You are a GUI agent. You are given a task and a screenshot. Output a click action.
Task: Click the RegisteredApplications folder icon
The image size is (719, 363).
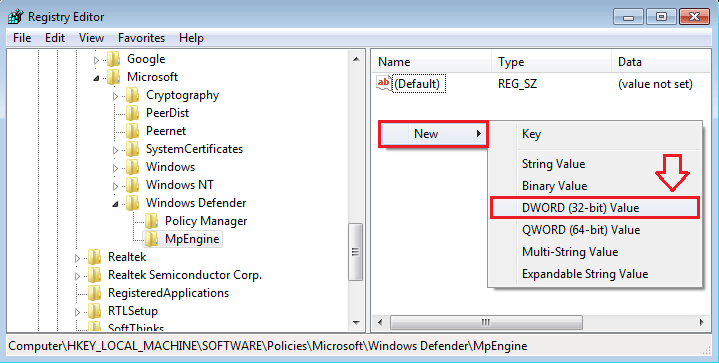[94, 293]
